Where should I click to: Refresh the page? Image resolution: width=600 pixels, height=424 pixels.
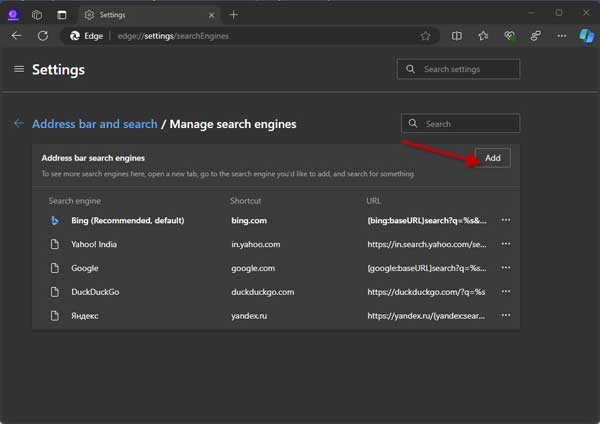pyautogui.click(x=43, y=36)
